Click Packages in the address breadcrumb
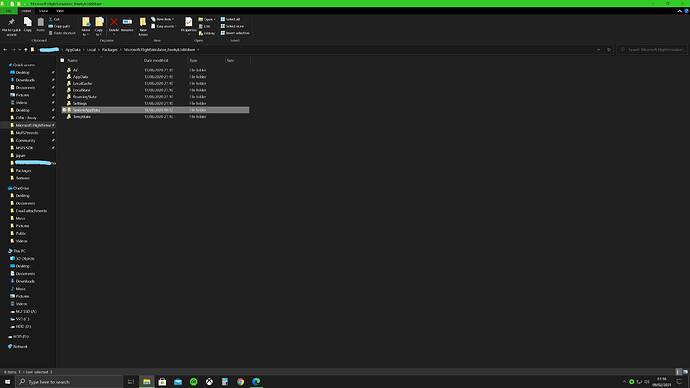The height and width of the screenshot is (388, 690). (110, 50)
